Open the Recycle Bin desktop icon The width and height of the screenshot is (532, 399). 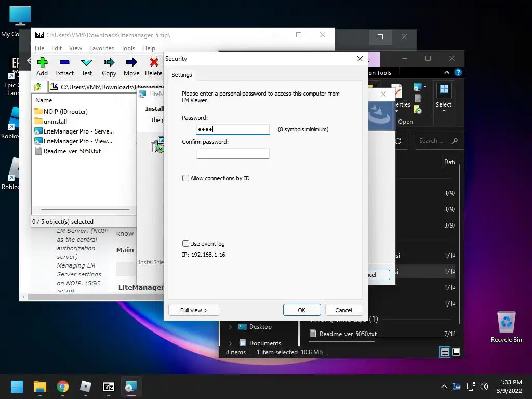tap(506, 326)
